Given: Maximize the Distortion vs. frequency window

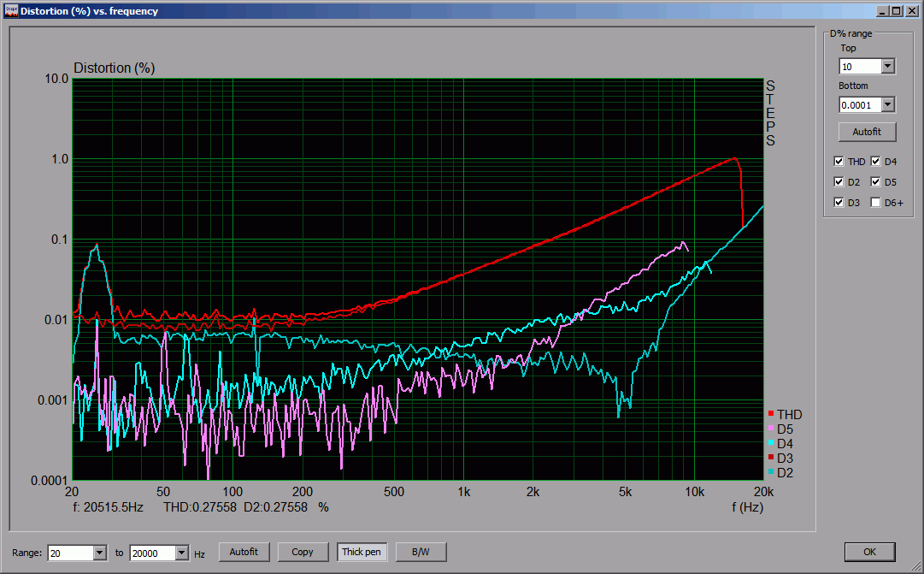Looking at the screenshot, I should (x=896, y=11).
